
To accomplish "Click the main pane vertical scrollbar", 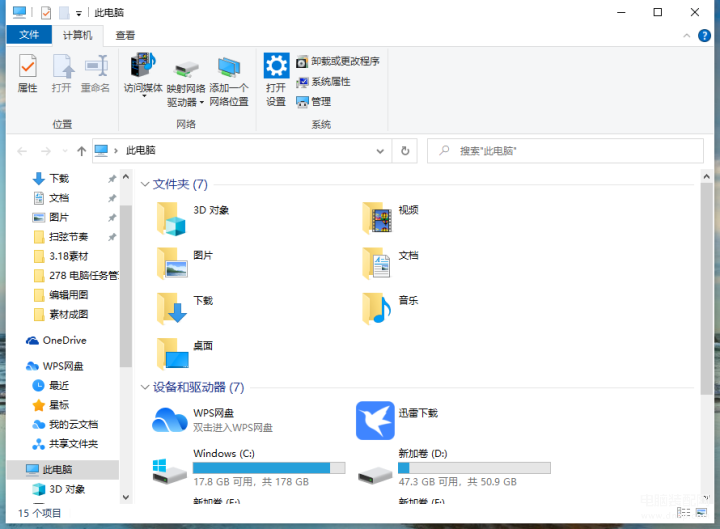I will [x=706, y=289].
